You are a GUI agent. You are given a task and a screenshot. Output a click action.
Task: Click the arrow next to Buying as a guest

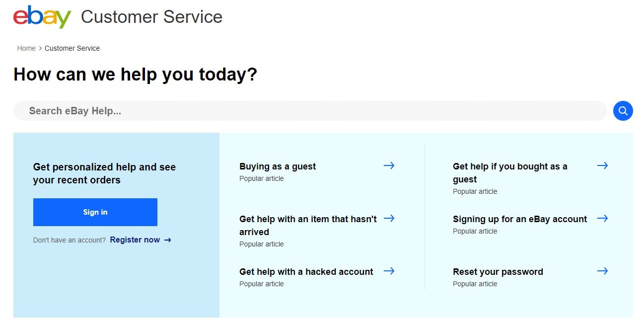click(x=390, y=165)
